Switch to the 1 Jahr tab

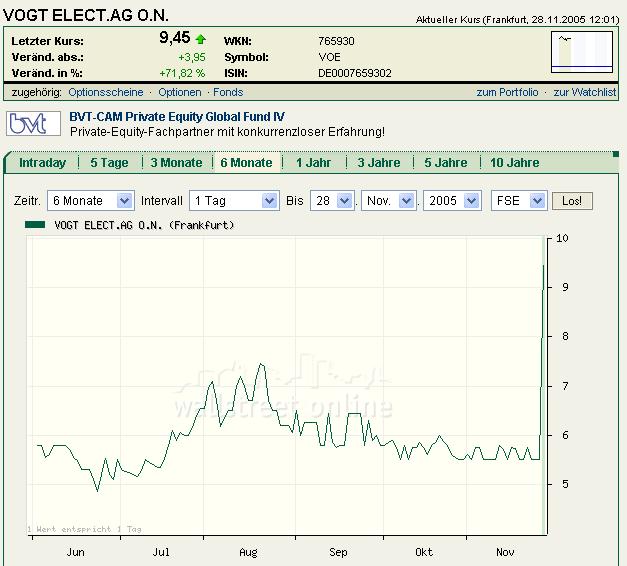point(314,163)
